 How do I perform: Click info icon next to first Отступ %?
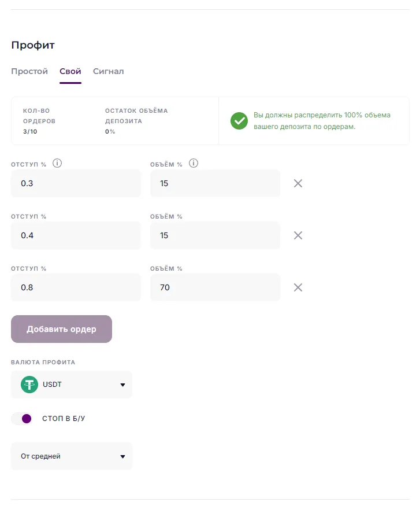pyautogui.click(x=57, y=164)
